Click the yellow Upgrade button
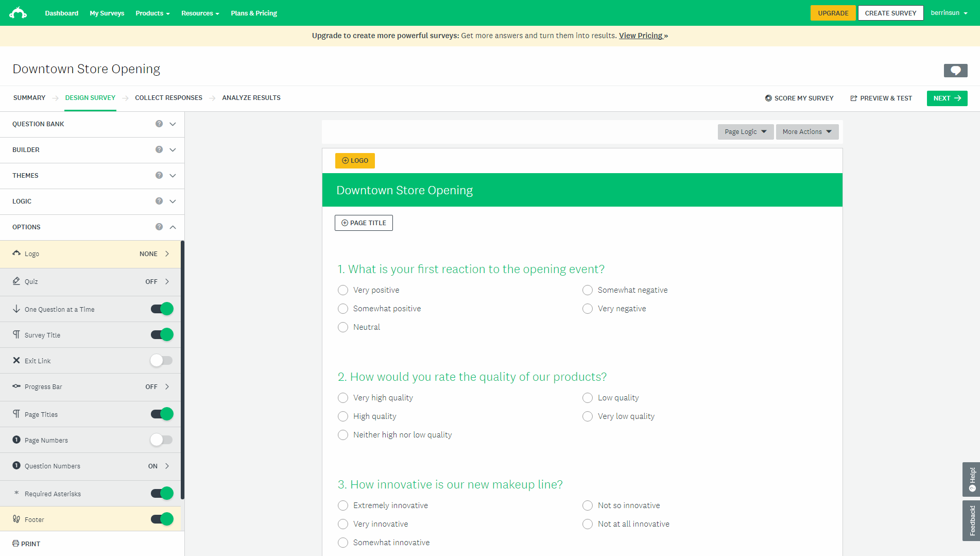The height and width of the screenshot is (556, 980). (x=833, y=13)
